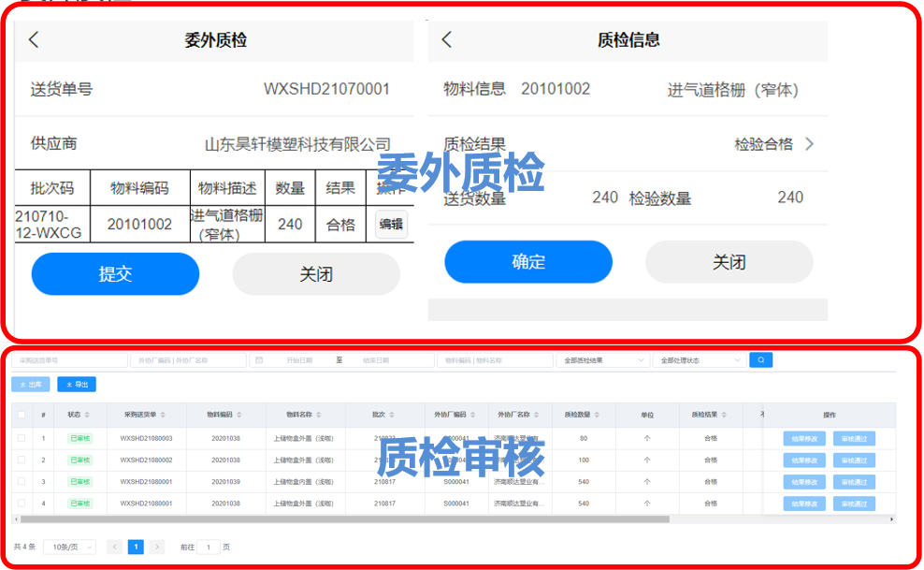Viewport: 924px width, 570px height.
Task: Open the 10条/页 page size selector
Action: 68,547
